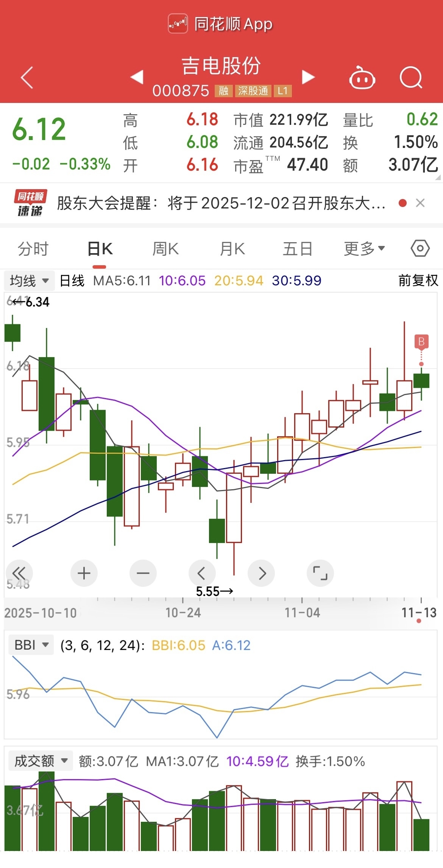Screen dimensions: 443x868
Task: Tap the back arrow icon
Action: pyautogui.click(x=27, y=78)
